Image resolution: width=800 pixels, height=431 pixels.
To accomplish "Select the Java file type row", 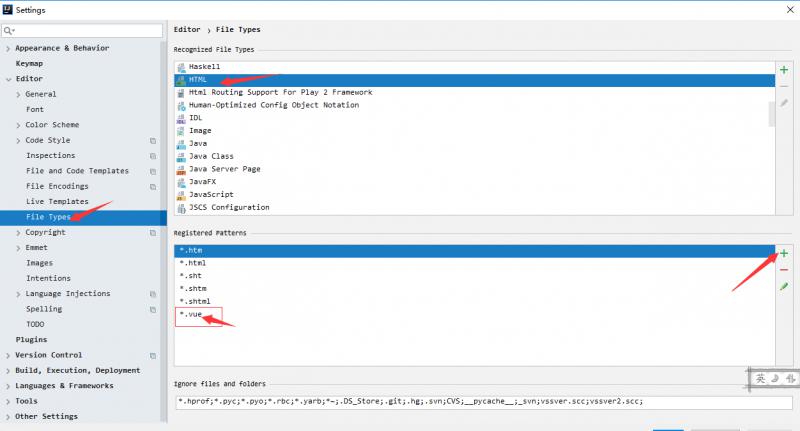I will pyautogui.click(x=474, y=144).
